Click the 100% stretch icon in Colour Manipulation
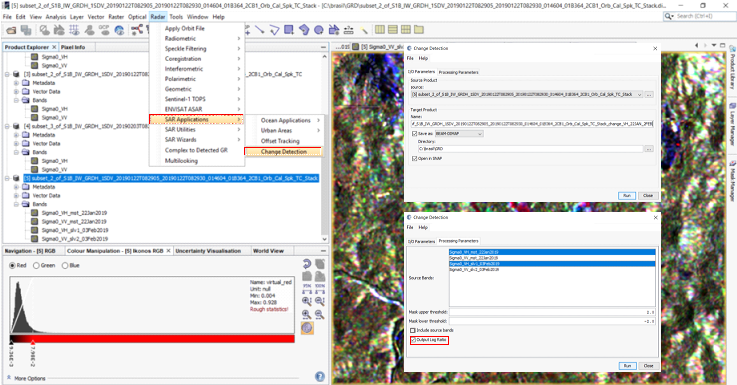Viewport: 737px width, 385px height. tap(320, 288)
